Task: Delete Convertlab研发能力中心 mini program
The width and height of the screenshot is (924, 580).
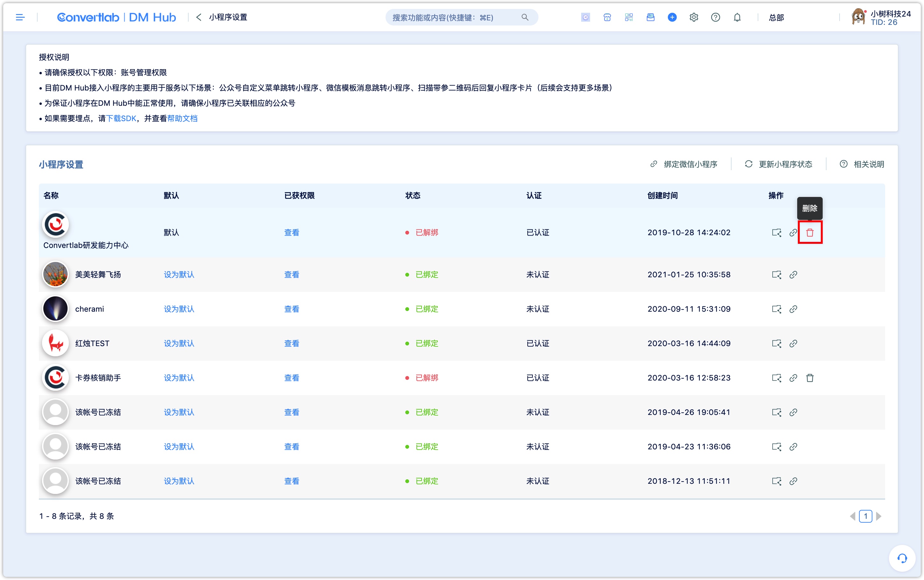Action: click(810, 232)
